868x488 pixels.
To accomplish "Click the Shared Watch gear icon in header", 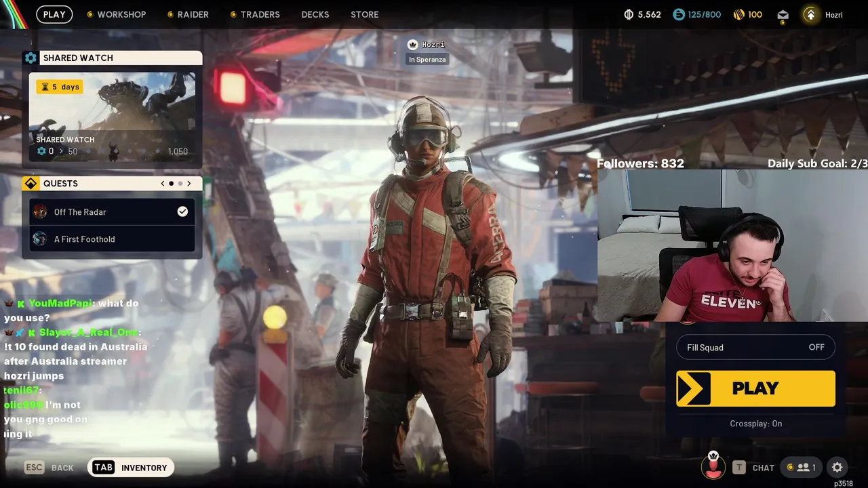I will pos(31,58).
